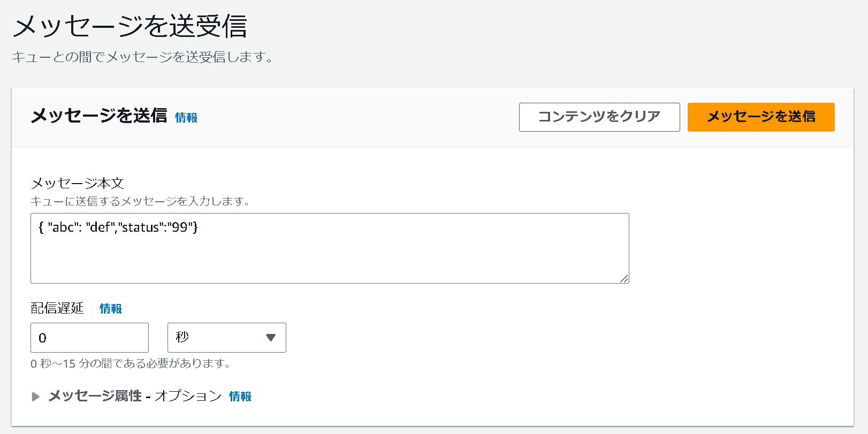This screenshot has width=868, height=434.
Task: Click the コンテンツをクリア button
Action: click(x=599, y=117)
